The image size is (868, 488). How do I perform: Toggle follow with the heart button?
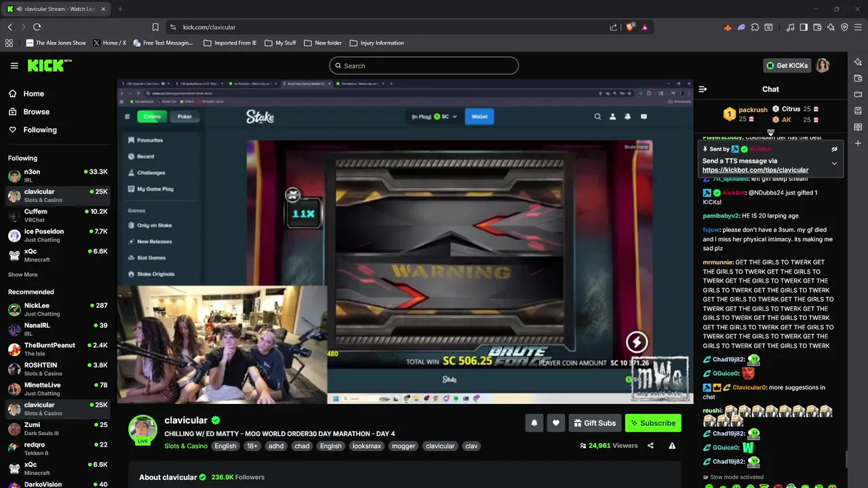[x=556, y=423]
